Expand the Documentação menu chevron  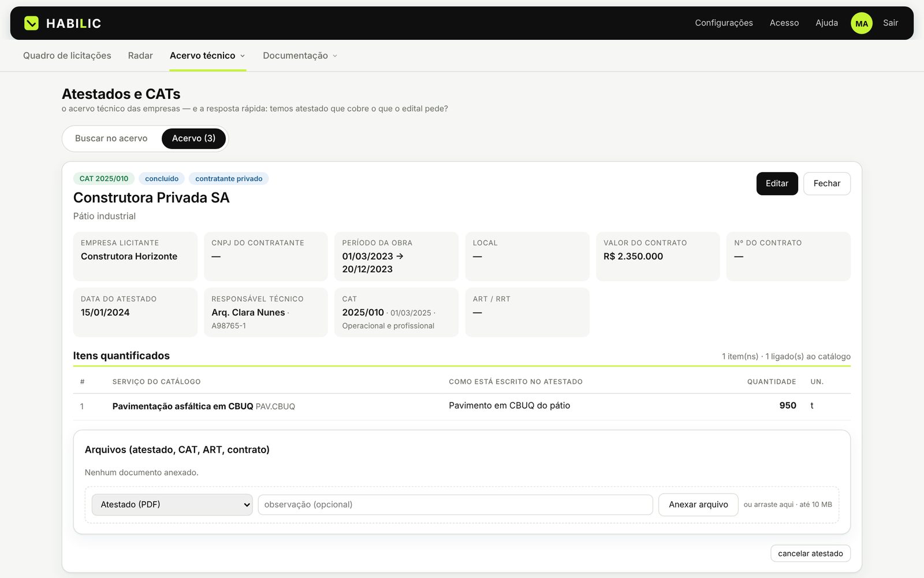point(335,56)
